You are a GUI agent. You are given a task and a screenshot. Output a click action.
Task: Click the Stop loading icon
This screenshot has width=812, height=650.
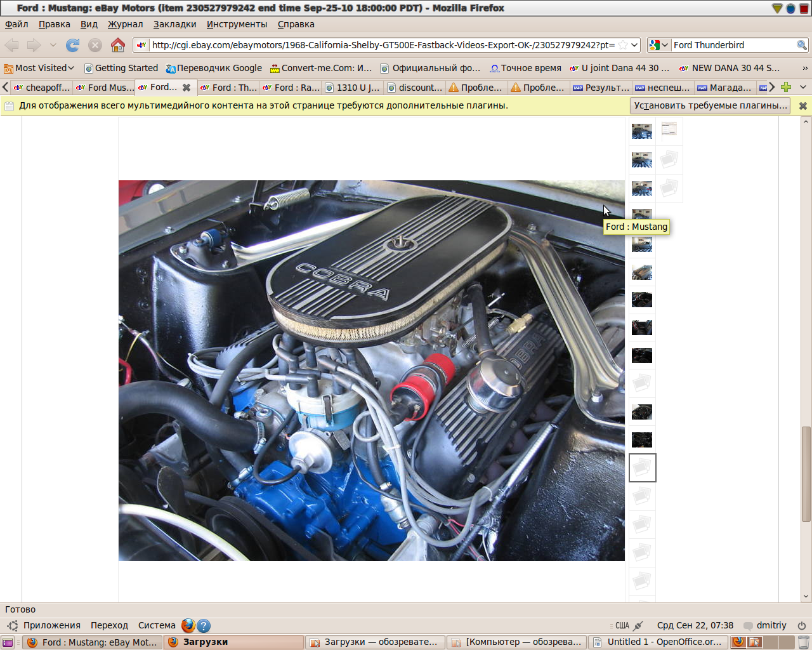click(95, 45)
